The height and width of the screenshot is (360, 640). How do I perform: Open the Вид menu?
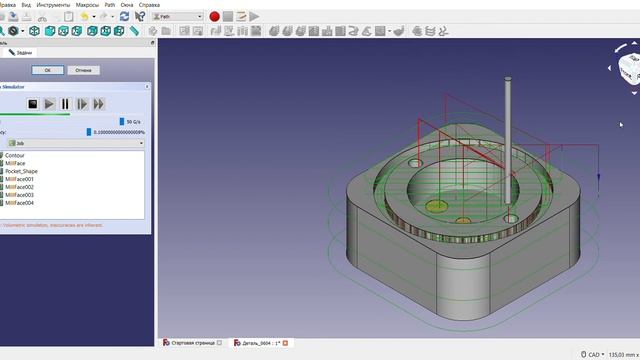click(26, 5)
